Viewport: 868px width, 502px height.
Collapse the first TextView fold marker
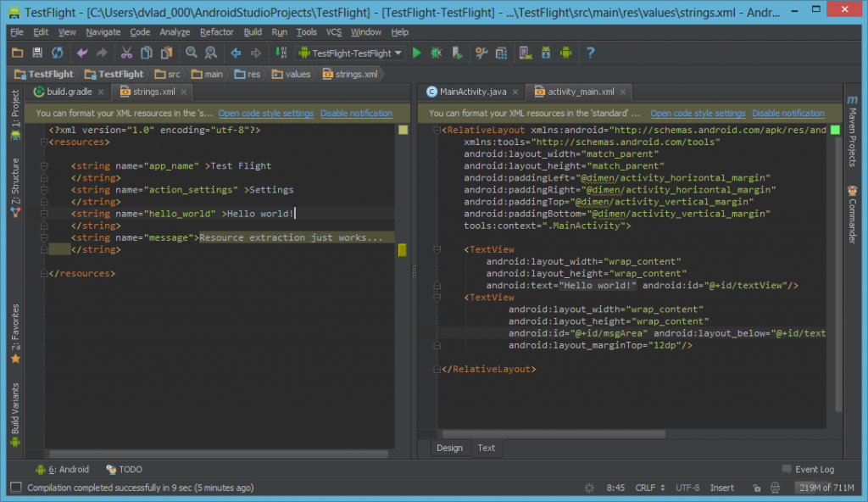tap(437, 250)
